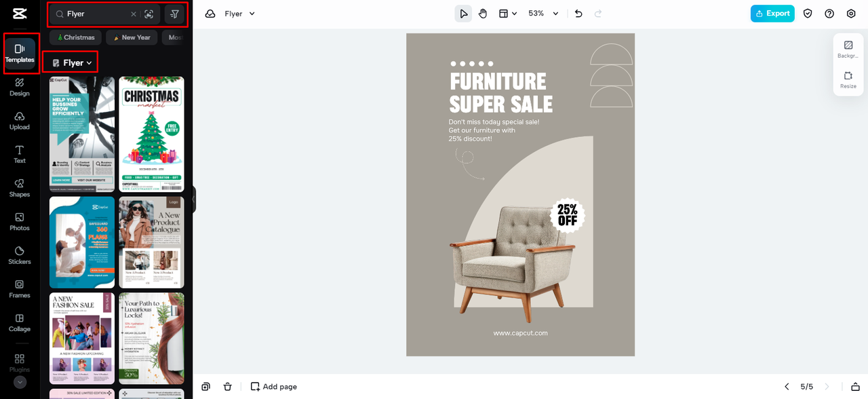This screenshot has height=399, width=868.
Task: Go to the next page
Action: (827, 387)
